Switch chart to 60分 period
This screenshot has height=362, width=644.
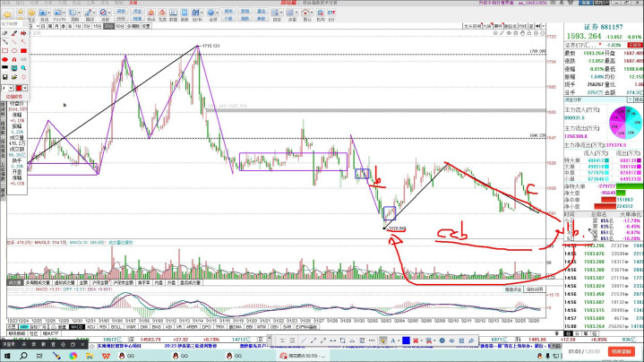pos(119,26)
